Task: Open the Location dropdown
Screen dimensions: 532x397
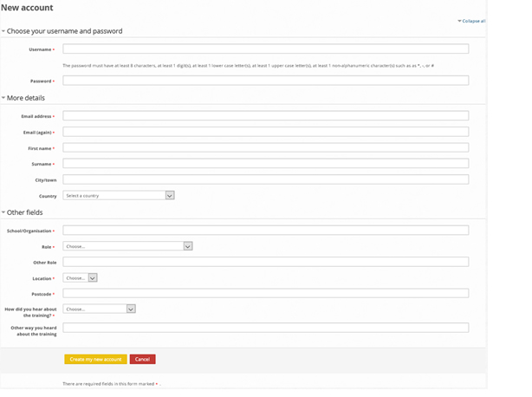Action: point(80,278)
